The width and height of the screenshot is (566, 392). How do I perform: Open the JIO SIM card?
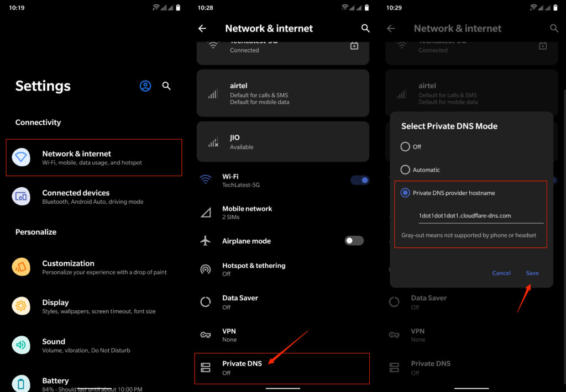click(283, 141)
